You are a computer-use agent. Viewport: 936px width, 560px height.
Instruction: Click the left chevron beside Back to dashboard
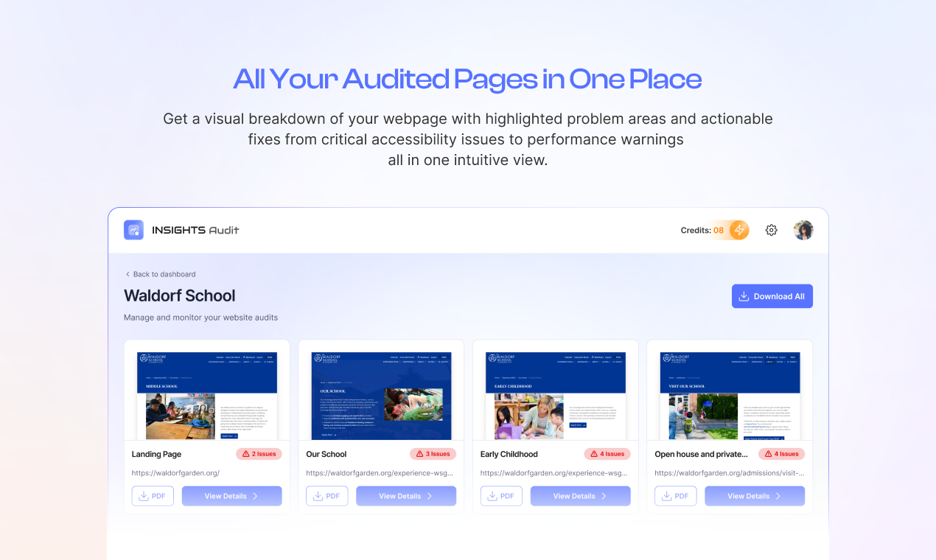click(129, 274)
